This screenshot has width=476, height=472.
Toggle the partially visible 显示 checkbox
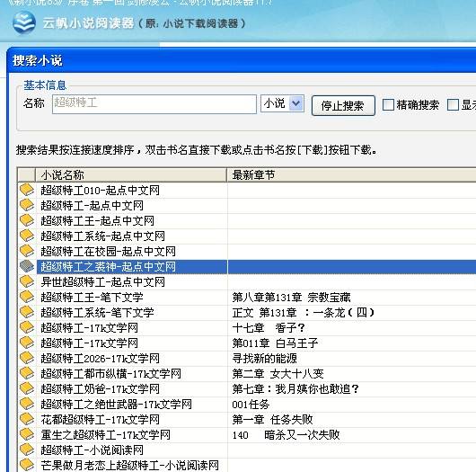pyautogui.click(x=453, y=105)
